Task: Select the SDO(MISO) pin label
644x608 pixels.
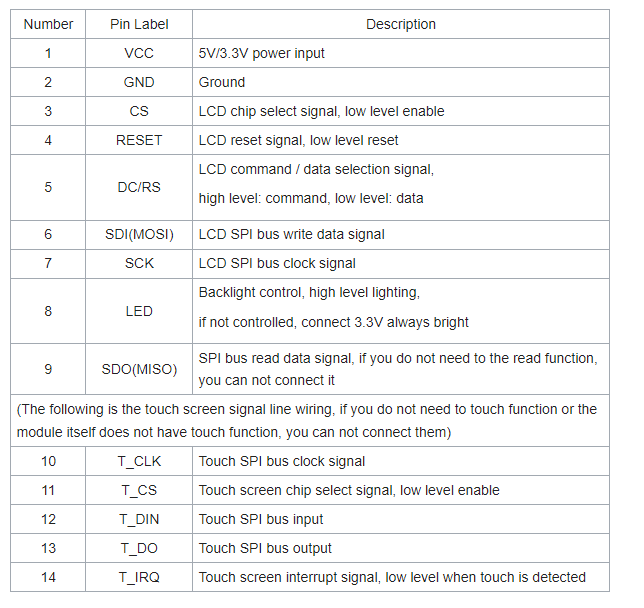Action: (139, 369)
